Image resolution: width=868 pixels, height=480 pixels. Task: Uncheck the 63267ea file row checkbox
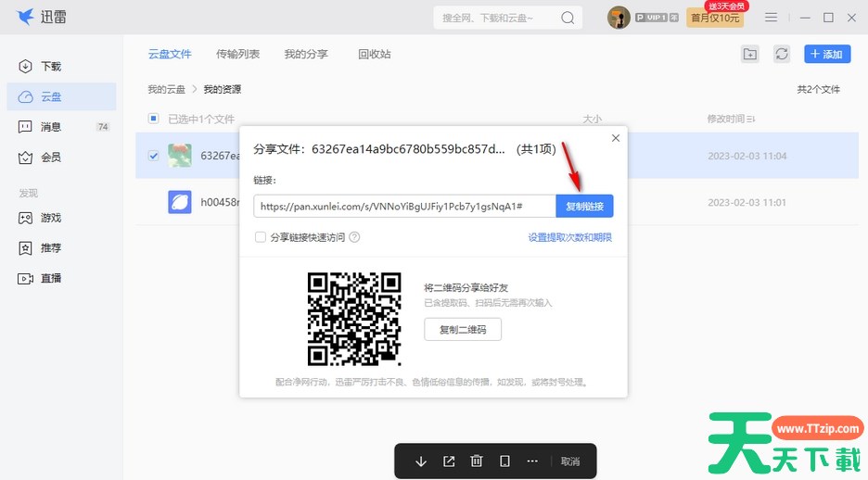click(154, 156)
